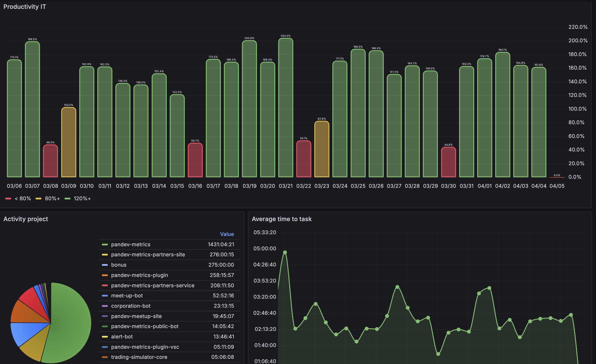
Task: Open the 'Activity project' panel title menu
Action: click(26, 219)
